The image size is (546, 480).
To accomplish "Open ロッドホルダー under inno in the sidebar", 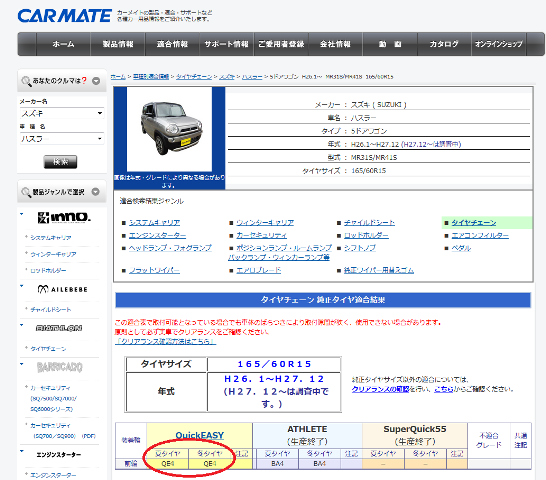I will 48,270.
